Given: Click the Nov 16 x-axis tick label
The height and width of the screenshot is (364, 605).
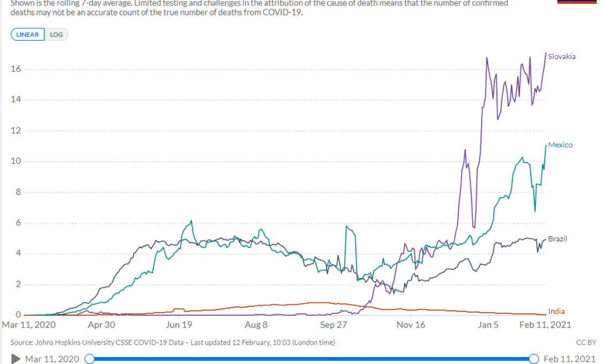Looking at the screenshot, I should click(x=410, y=325).
